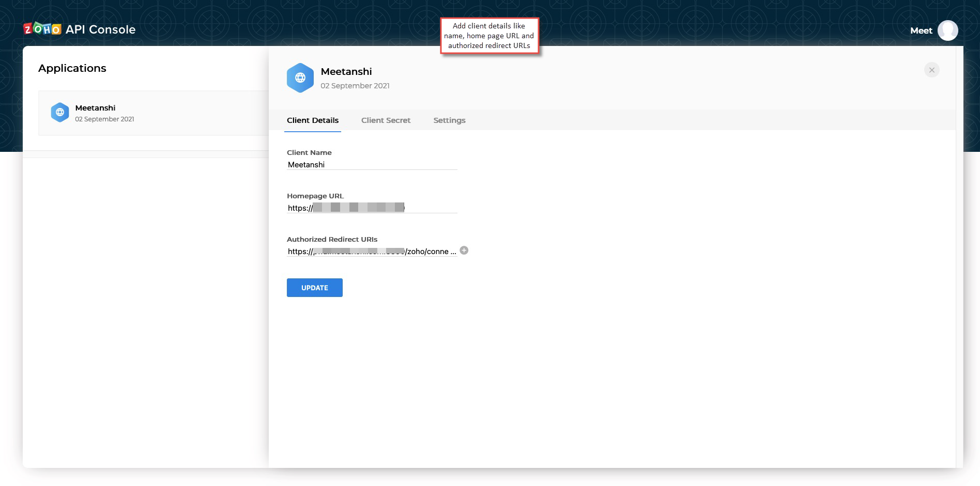Click the Homepage URL label
Viewport: 980px width, 486px height.
315,196
